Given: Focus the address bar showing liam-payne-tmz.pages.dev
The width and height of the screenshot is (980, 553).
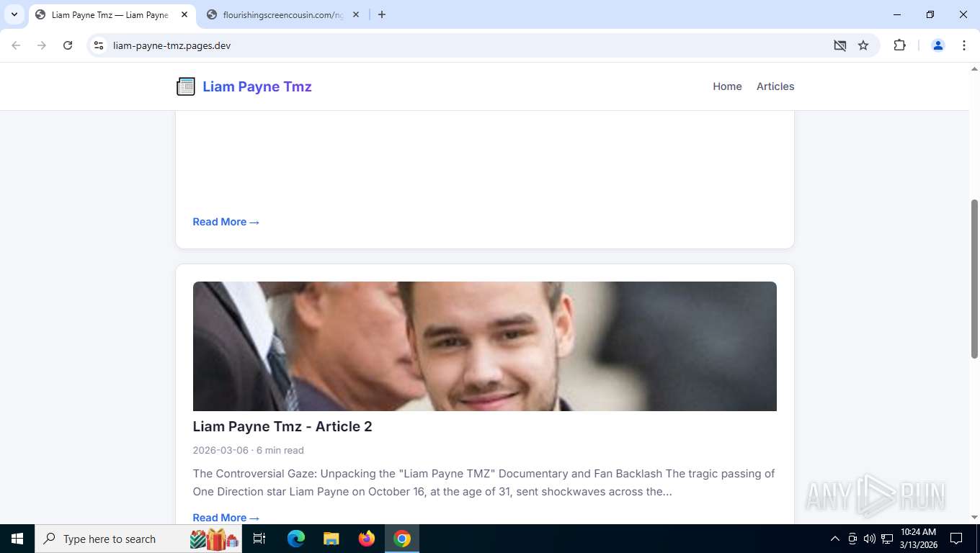Looking at the screenshot, I should coord(461,45).
